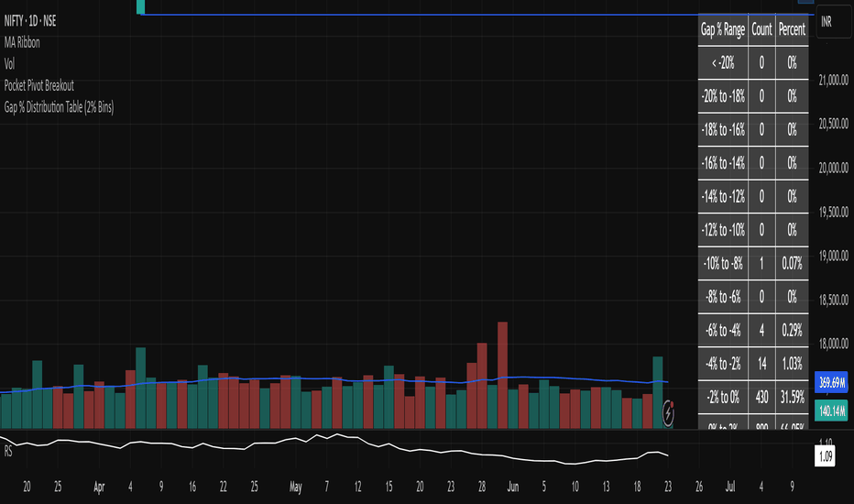Click the '< -20%' range cell
The height and width of the screenshot is (504, 854).
coord(723,63)
